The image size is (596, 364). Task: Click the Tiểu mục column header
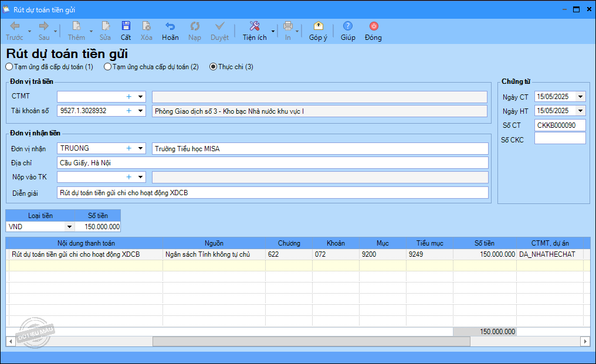429,243
